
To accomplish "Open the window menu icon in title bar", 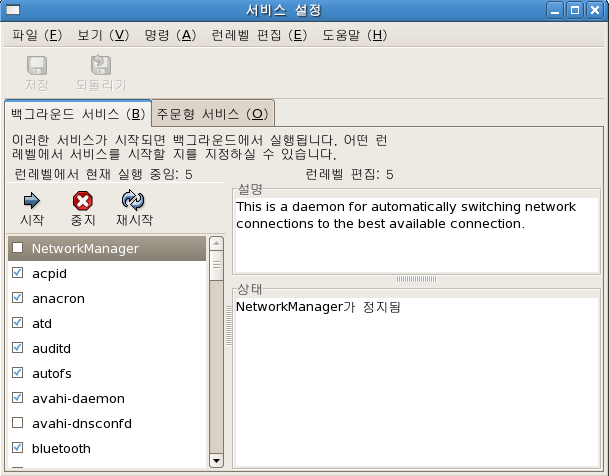I will click(x=12, y=10).
